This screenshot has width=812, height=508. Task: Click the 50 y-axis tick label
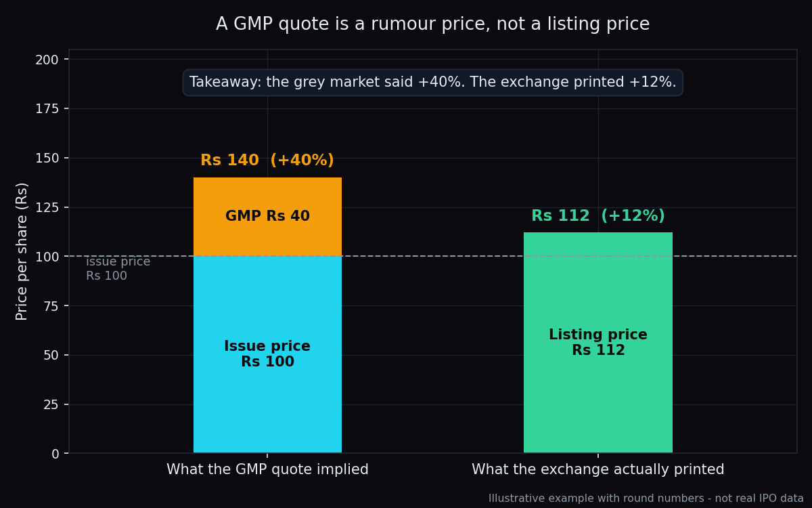[51, 356]
